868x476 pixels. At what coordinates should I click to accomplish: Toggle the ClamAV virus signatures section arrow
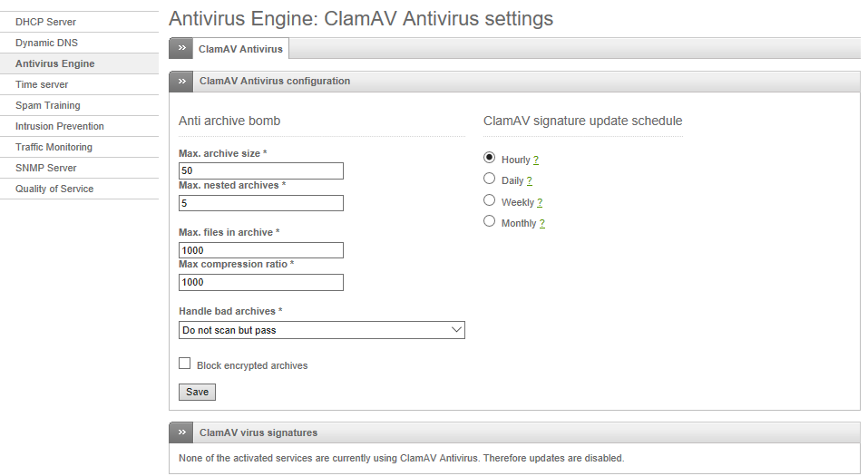[x=181, y=432]
